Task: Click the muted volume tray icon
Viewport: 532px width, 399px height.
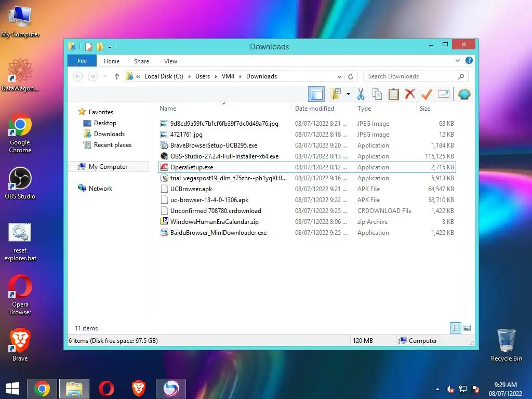Action: pyautogui.click(x=450, y=389)
